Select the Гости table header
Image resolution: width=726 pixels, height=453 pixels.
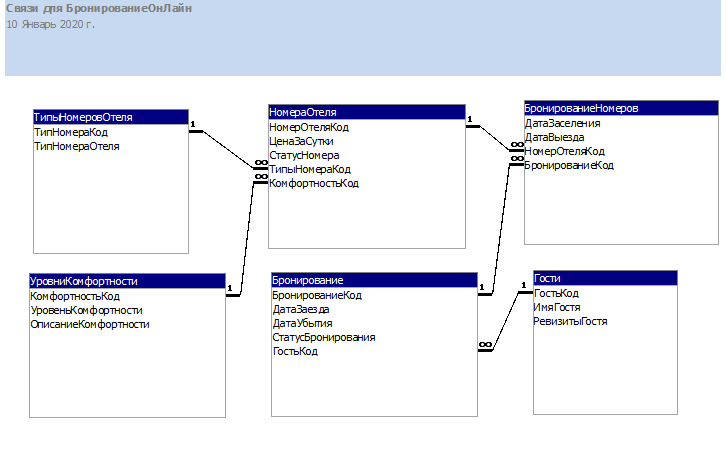605,278
